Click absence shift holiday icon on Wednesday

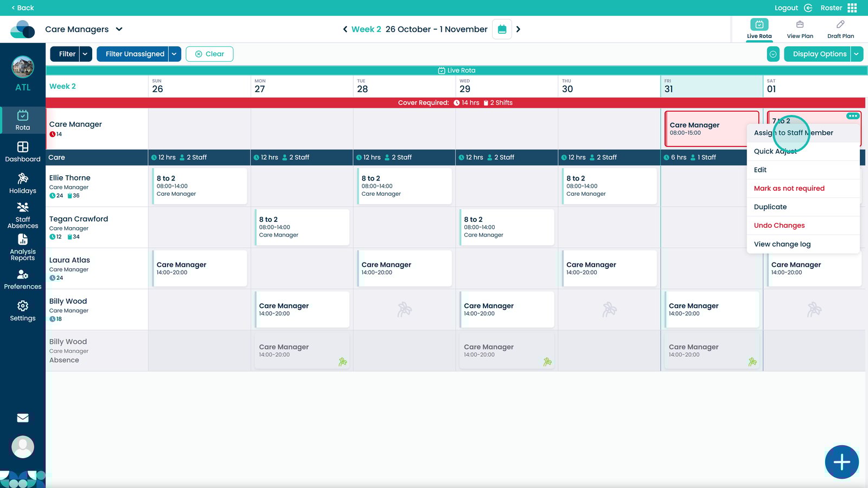[548, 362]
